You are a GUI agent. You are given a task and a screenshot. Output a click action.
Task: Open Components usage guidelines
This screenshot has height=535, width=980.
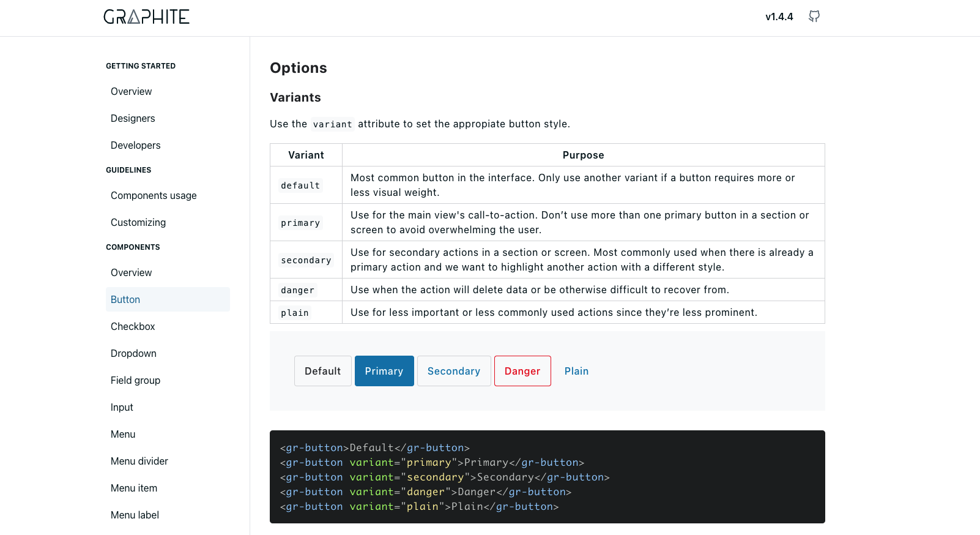click(x=168, y=195)
